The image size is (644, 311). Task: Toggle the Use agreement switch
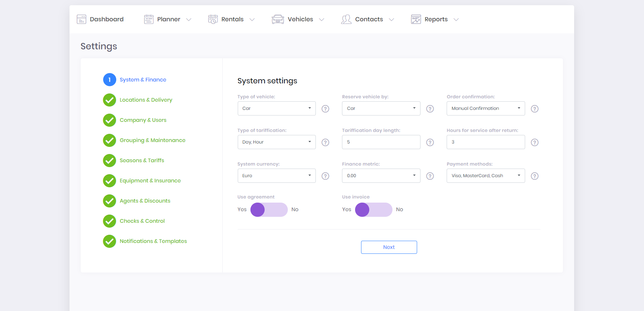tap(269, 210)
